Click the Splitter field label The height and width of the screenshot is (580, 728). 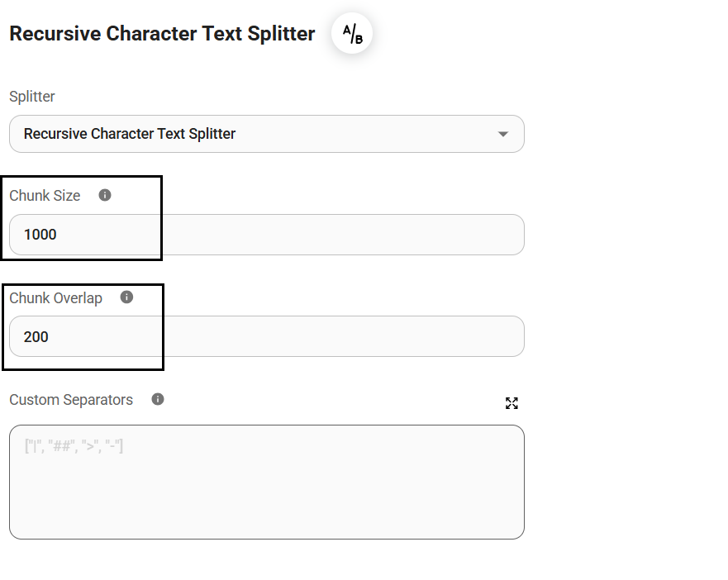click(32, 97)
